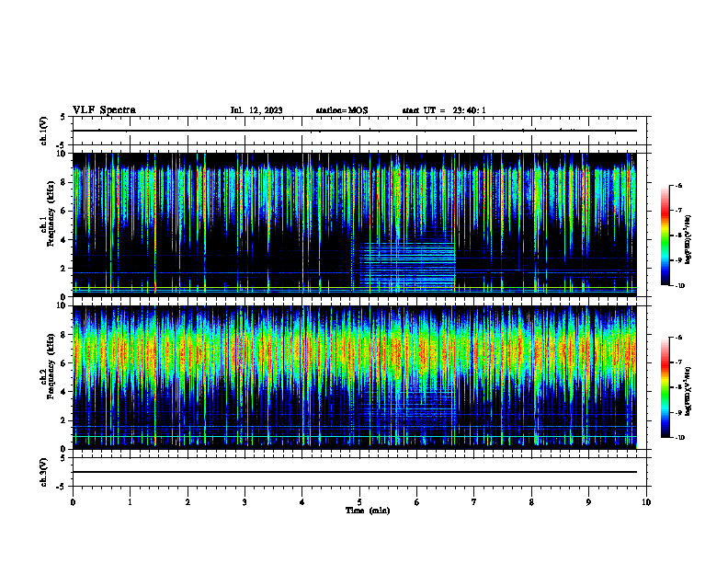Click time axis tick label "2"

click(188, 502)
